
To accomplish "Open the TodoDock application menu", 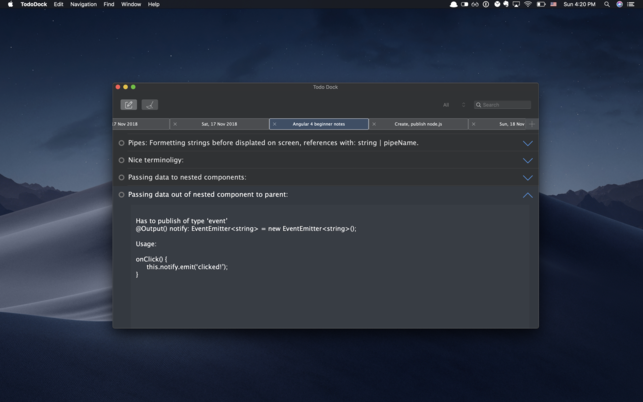I will (34, 4).
